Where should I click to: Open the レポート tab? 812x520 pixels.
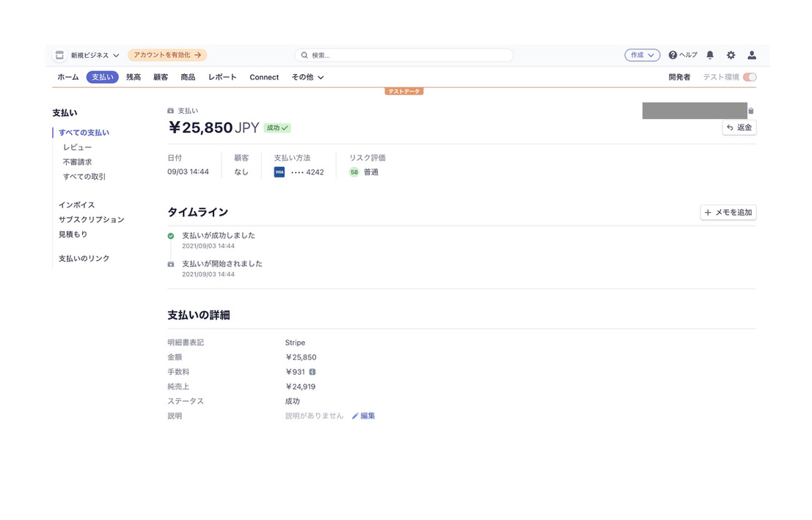click(x=222, y=76)
